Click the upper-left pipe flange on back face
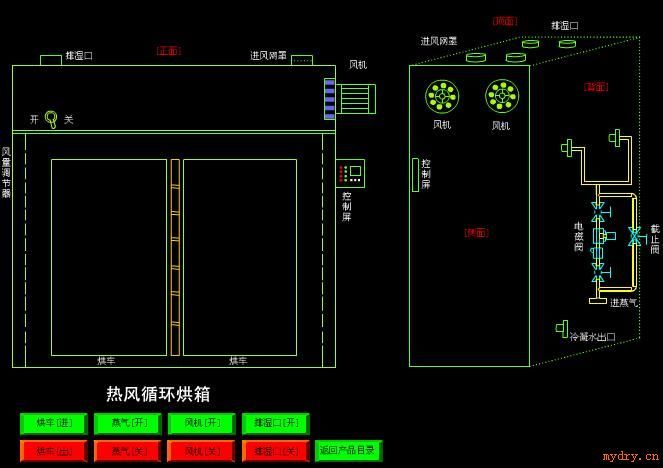The width and height of the screenshot is (663, 468). pos(567,148)
